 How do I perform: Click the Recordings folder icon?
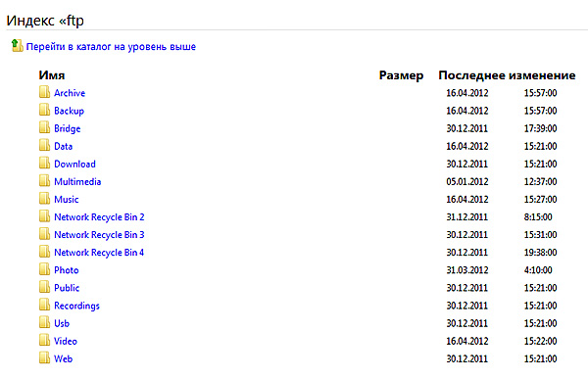click(x=44, y=306)
